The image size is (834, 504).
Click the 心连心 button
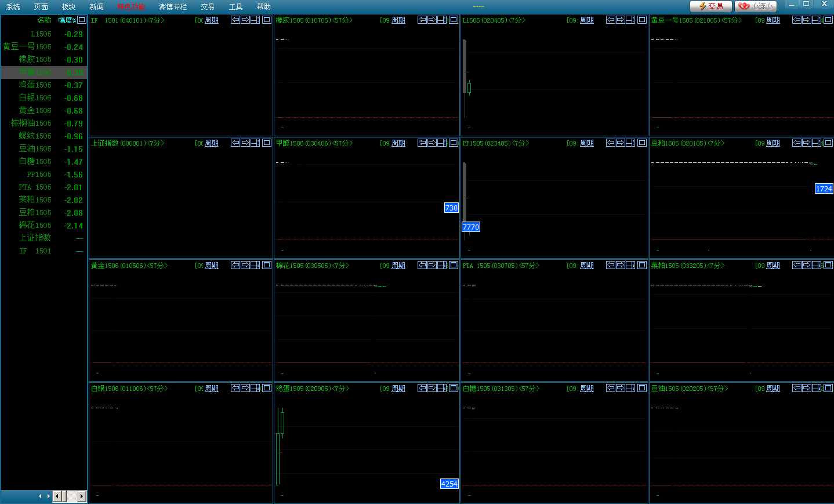tap(755, 6)
